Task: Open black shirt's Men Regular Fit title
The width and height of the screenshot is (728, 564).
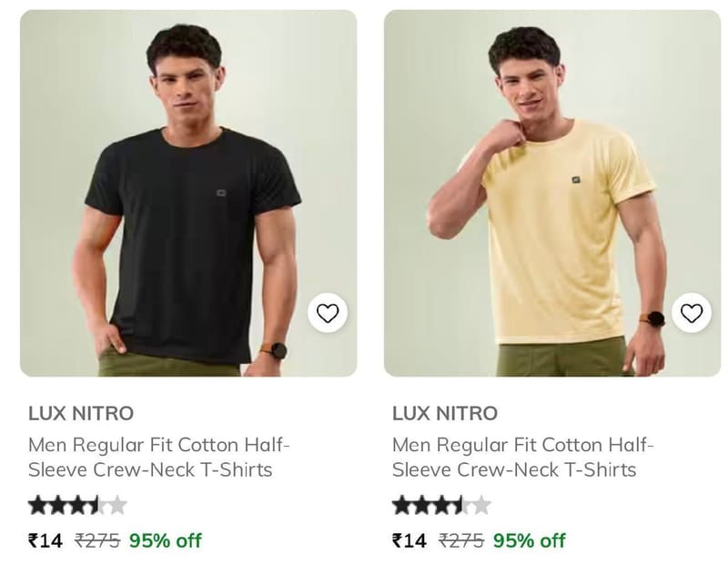Action: click(x=158, y=458)
